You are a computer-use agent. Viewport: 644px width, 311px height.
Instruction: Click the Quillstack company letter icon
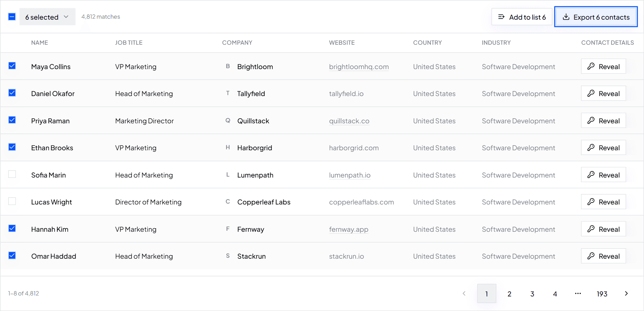(228, 120)
